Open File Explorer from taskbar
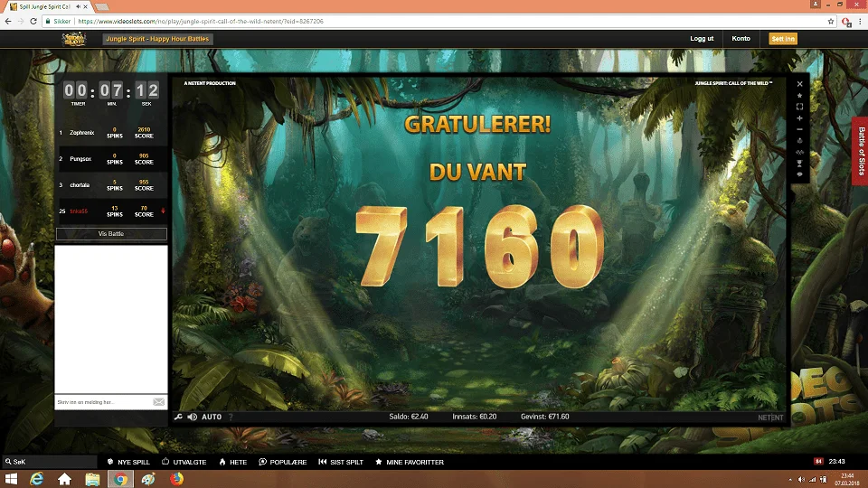This screenshot has height=488, width=868. coord(92,479)
